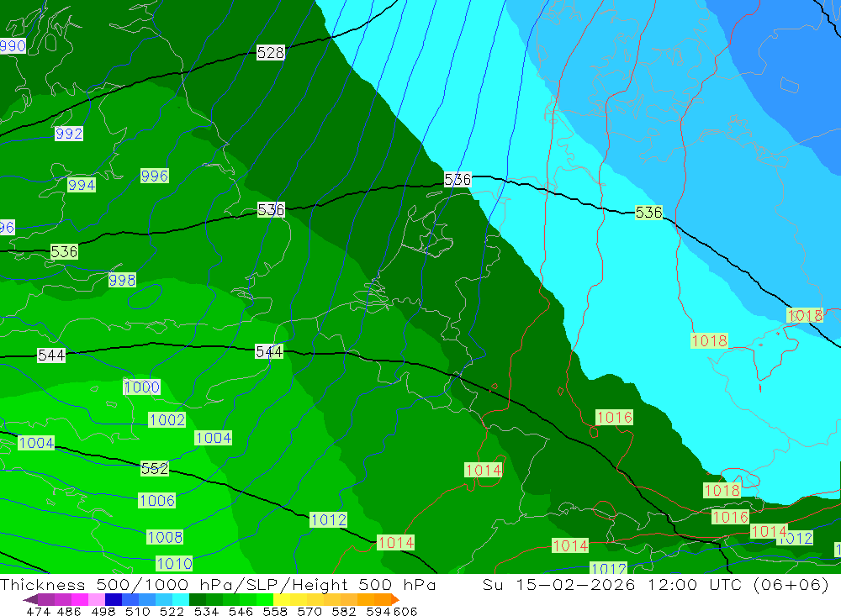Select the 1002 isobar label
This screenshot has width=841, height=616.
[167, 419]
